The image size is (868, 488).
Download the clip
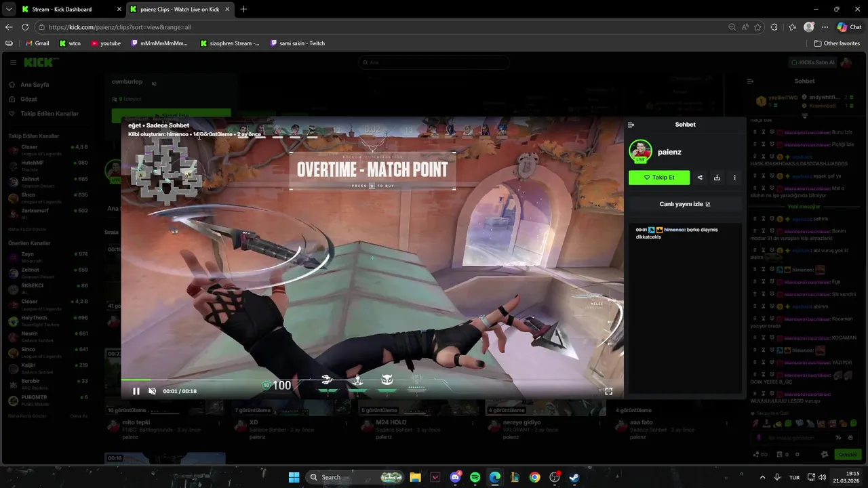coord(717,178)
